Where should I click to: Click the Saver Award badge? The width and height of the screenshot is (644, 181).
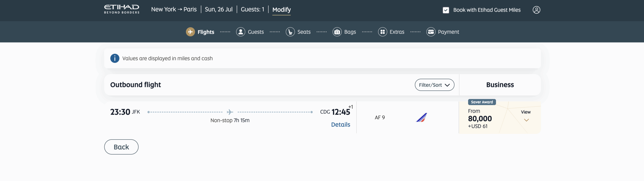482,102
